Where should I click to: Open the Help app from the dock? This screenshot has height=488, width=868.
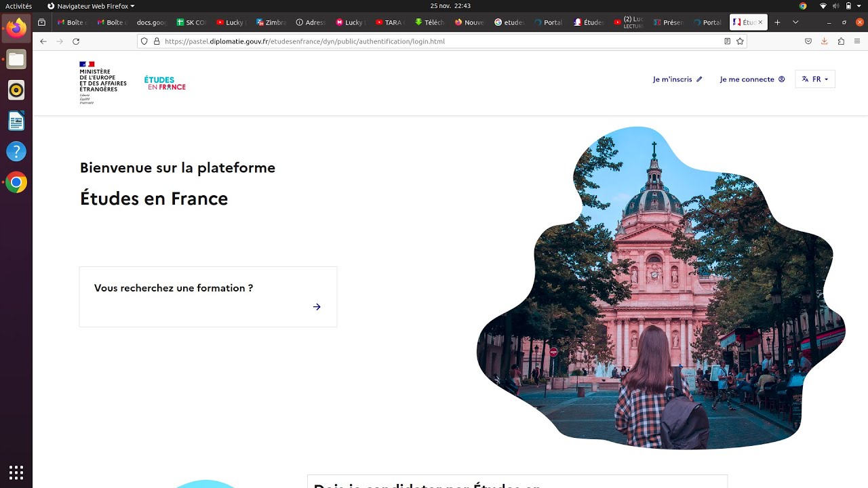point(16,152)
